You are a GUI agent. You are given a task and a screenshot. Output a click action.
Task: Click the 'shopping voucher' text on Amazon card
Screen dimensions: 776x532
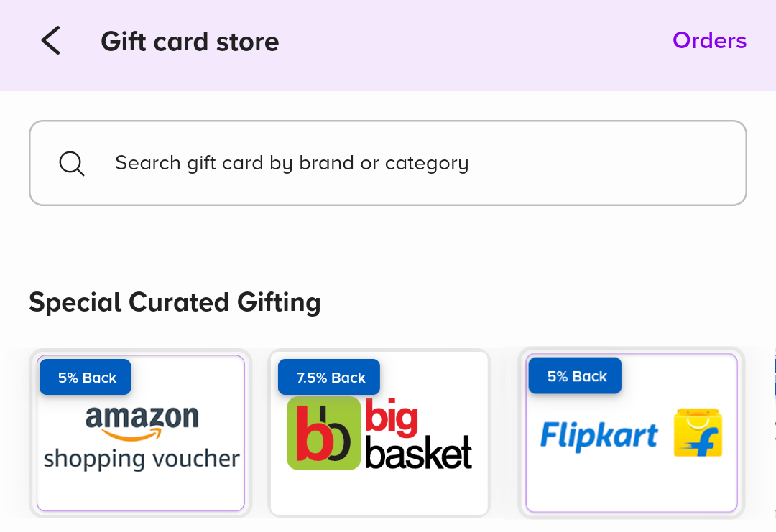pyautogui.click(x=142, y=459)
